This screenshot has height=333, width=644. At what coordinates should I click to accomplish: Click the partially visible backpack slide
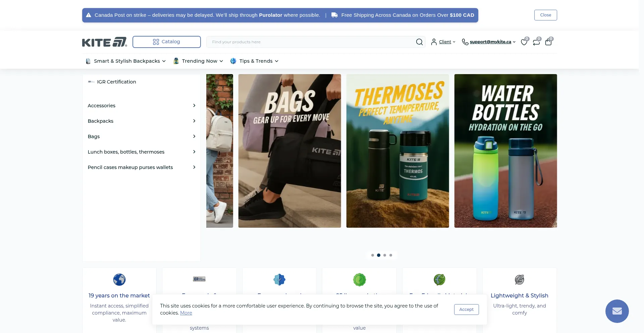(x=220, y=151)
